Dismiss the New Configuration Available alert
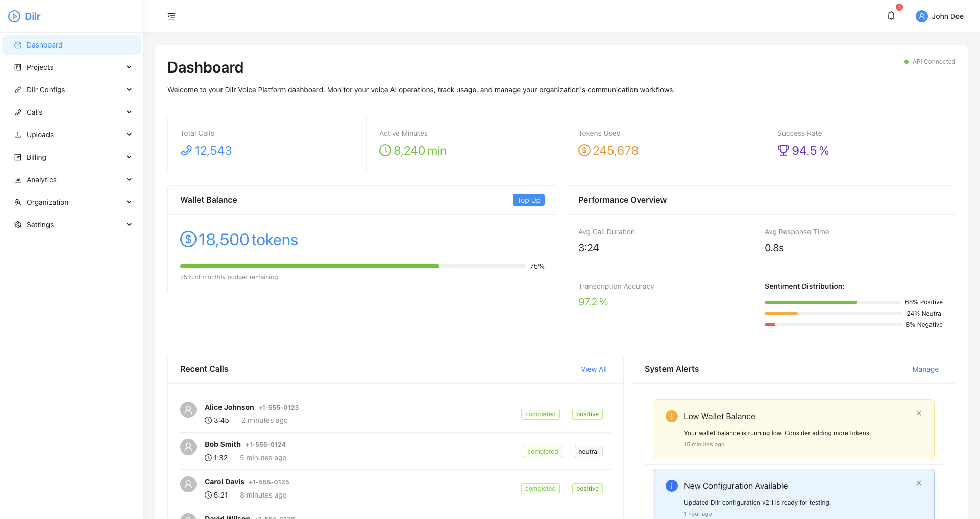The height and width of the screenshot is (519, 980). [919, 483]
